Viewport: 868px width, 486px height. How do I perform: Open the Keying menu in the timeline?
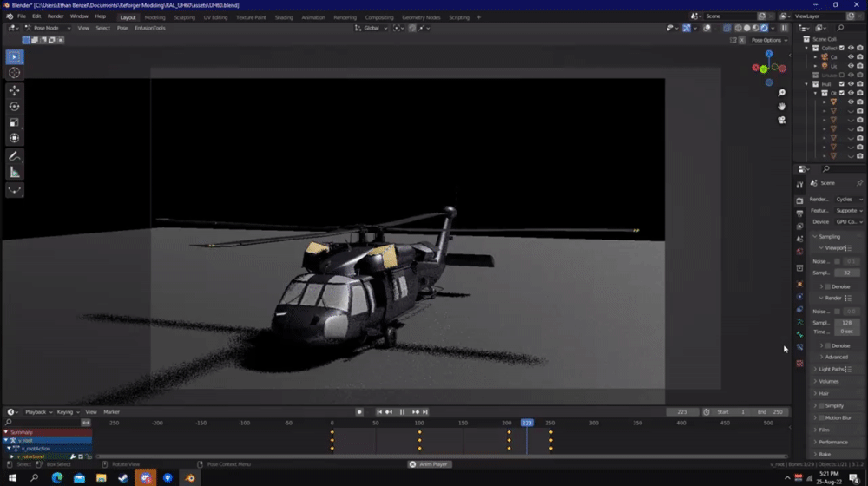point(67,412)
